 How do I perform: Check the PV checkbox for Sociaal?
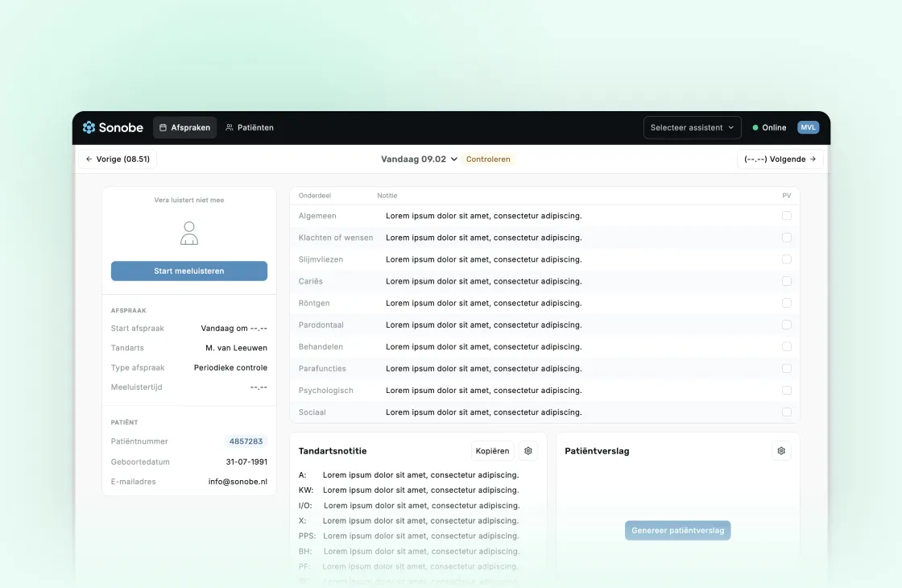tap(787, 412)
